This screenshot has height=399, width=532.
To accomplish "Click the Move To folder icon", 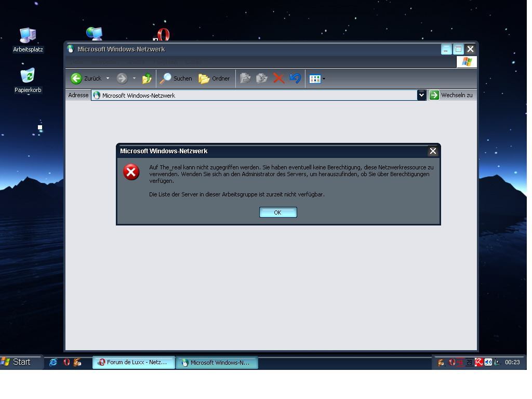I will click(x=245, y=78).
